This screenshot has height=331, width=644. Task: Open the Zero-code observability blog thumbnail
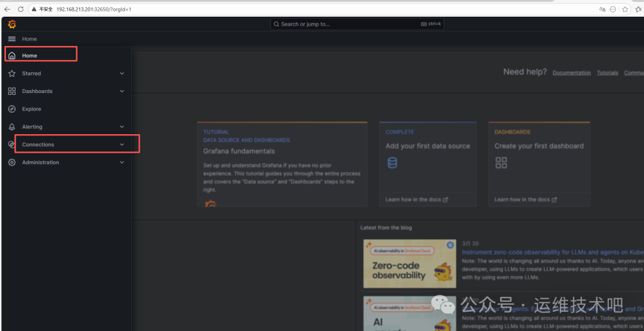click(410, 264)
